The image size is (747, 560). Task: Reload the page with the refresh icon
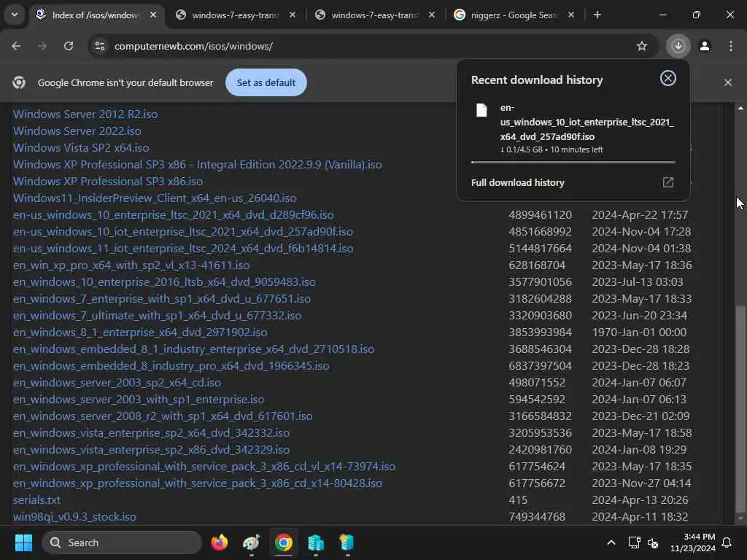[69, 46]
